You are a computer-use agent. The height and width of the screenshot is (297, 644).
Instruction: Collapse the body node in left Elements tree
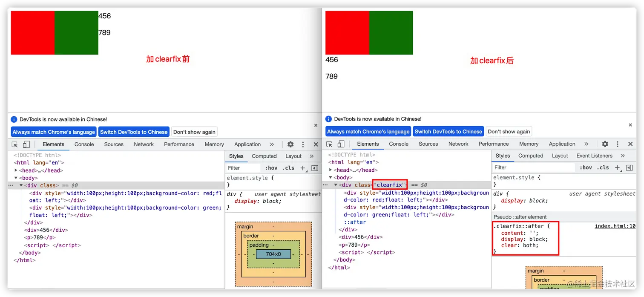point(16,178)
